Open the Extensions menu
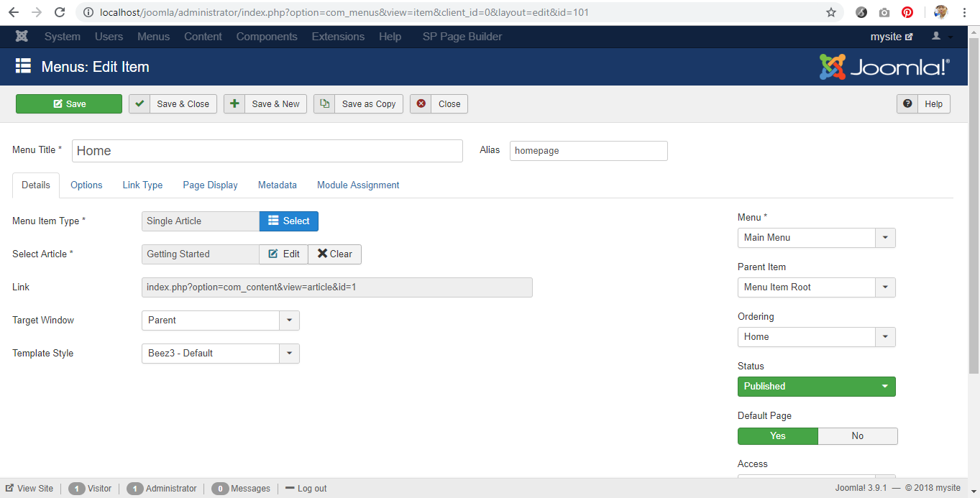Screen dimensions: 980x498 [338, 37]
